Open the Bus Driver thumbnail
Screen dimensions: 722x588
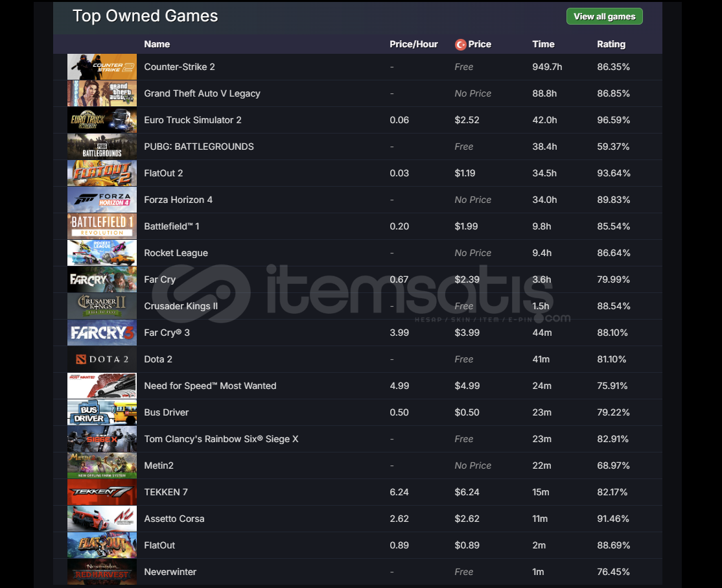pyautogui.click(x=102, y=412)
